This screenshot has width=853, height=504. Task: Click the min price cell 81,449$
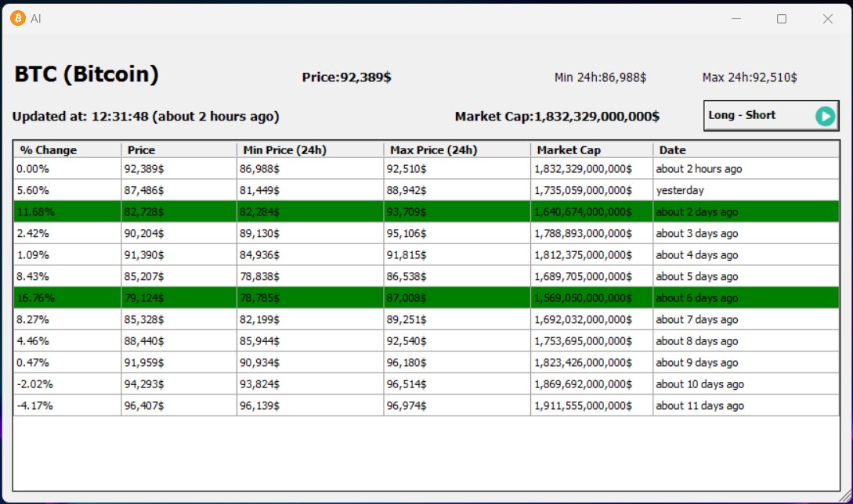pyautogui.click(x=310, y=190)
